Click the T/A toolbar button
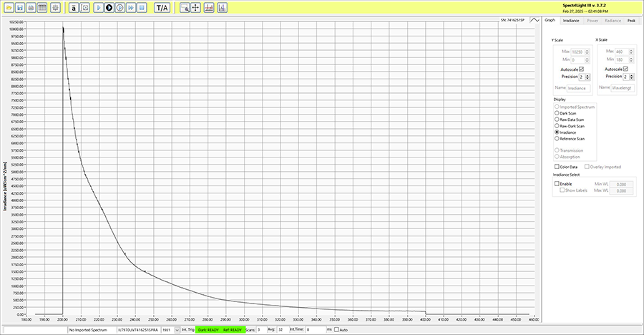644x335 pixels. pos(162,8)
